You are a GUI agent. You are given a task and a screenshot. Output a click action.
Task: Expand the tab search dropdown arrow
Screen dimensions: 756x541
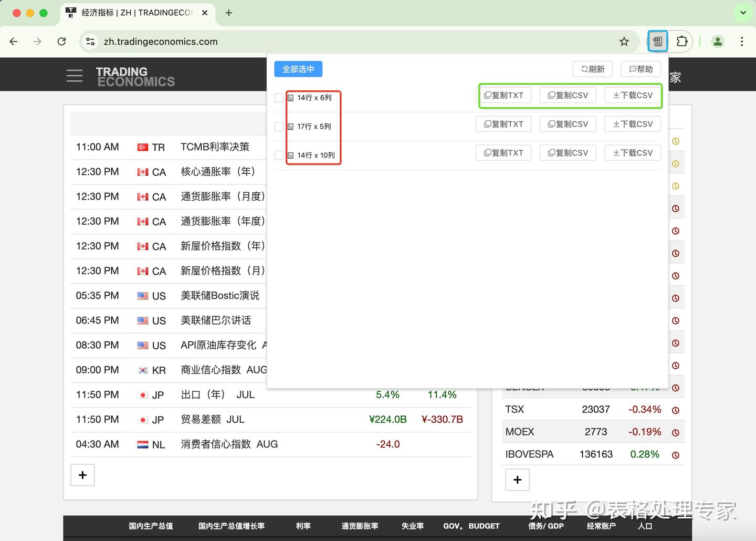(743, 13)
